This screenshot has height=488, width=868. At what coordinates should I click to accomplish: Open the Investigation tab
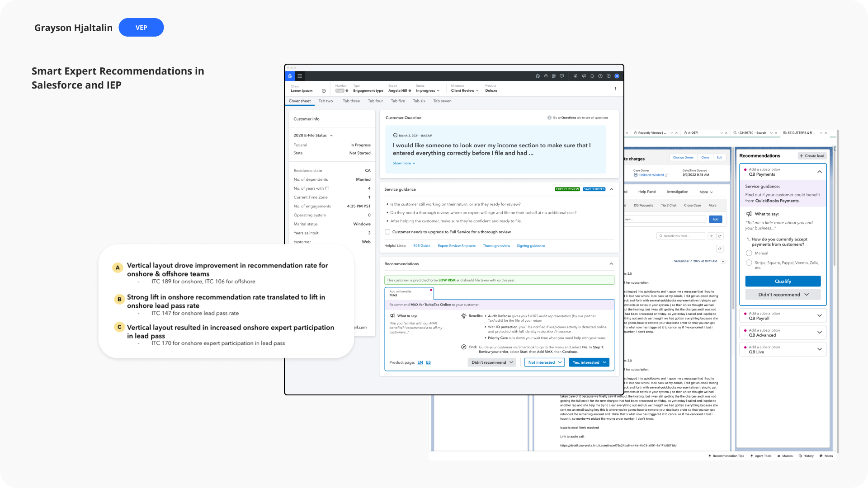pyautogui.click(x=677, y=192)
